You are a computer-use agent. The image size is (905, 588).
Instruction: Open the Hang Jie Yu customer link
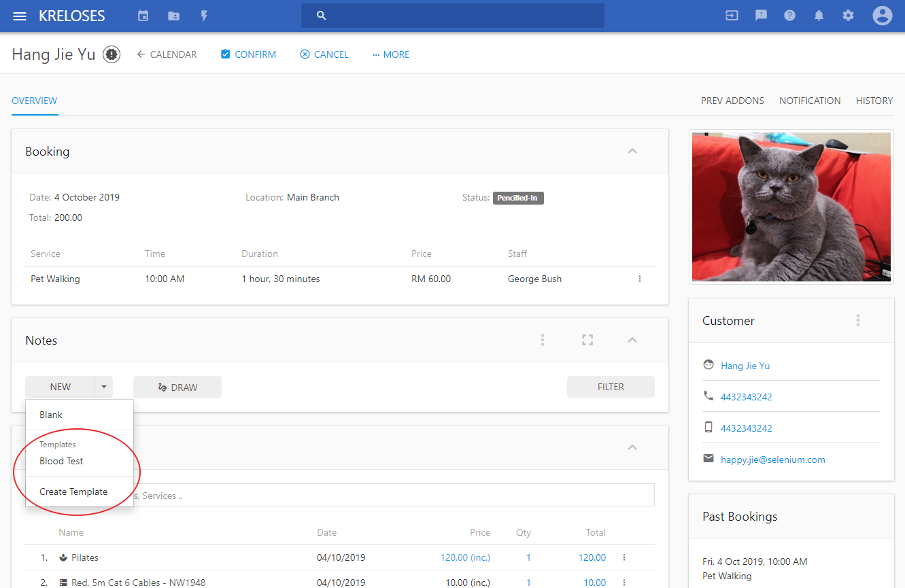745,366
